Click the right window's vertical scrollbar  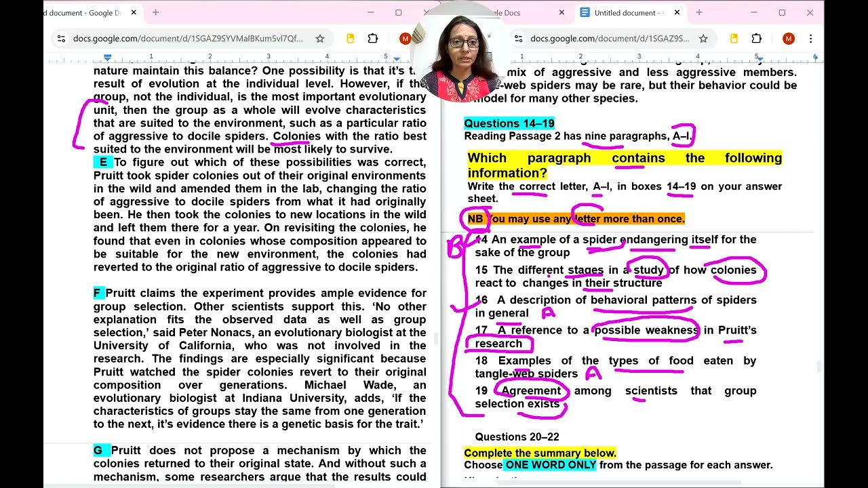pyautogui.click(x=820, y=366)
